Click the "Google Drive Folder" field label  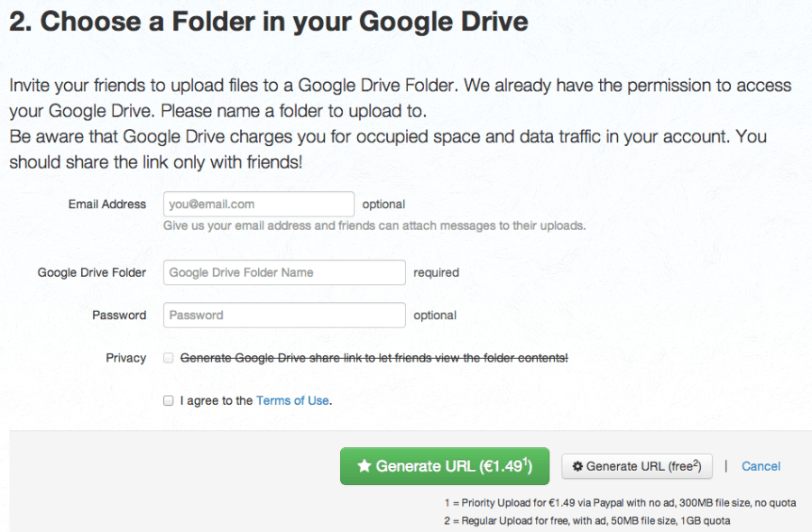[91, 272]
